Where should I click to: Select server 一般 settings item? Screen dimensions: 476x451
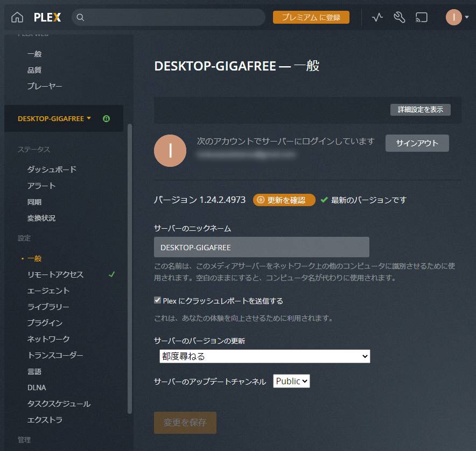34,258
